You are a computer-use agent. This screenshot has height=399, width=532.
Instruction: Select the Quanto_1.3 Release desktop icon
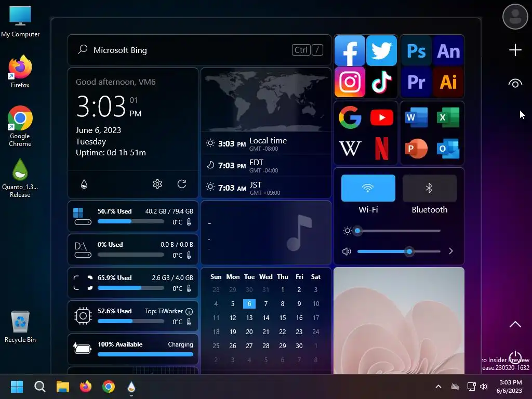20,178
